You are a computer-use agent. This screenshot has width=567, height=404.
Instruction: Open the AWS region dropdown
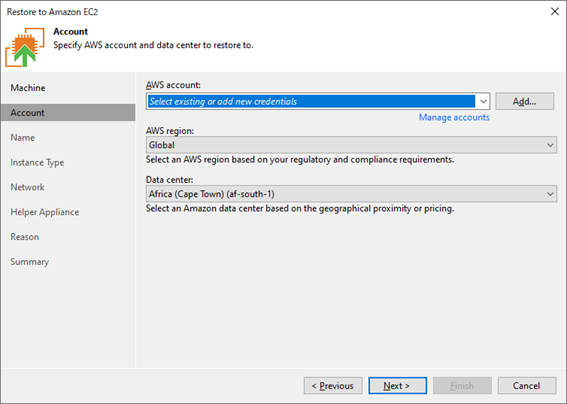coord(351,145)
